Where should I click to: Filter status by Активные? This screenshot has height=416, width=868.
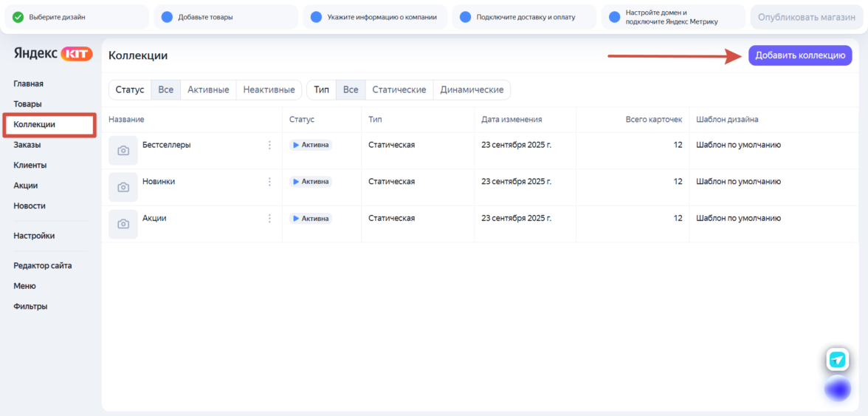tap(208, 89)
